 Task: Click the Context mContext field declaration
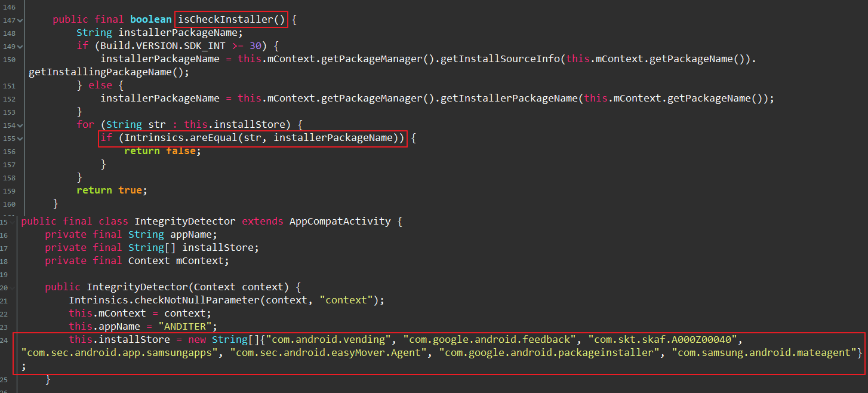137,260
